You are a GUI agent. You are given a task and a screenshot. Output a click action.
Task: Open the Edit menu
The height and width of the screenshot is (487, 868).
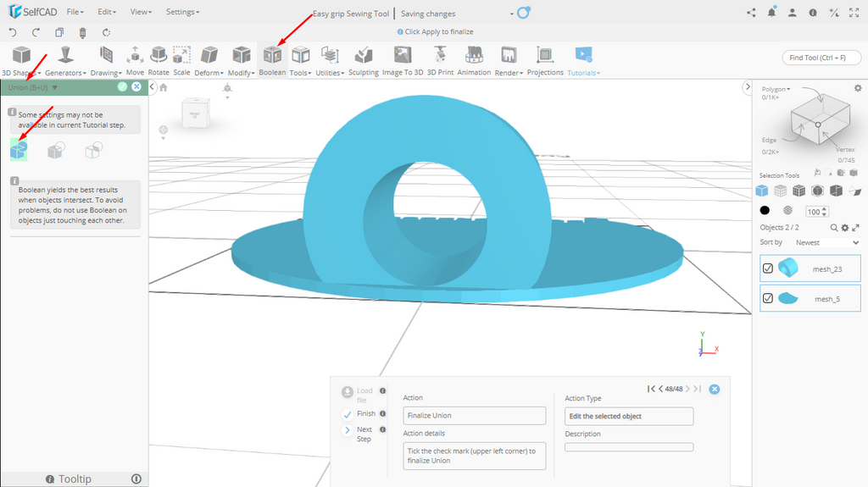pos(107,12)
